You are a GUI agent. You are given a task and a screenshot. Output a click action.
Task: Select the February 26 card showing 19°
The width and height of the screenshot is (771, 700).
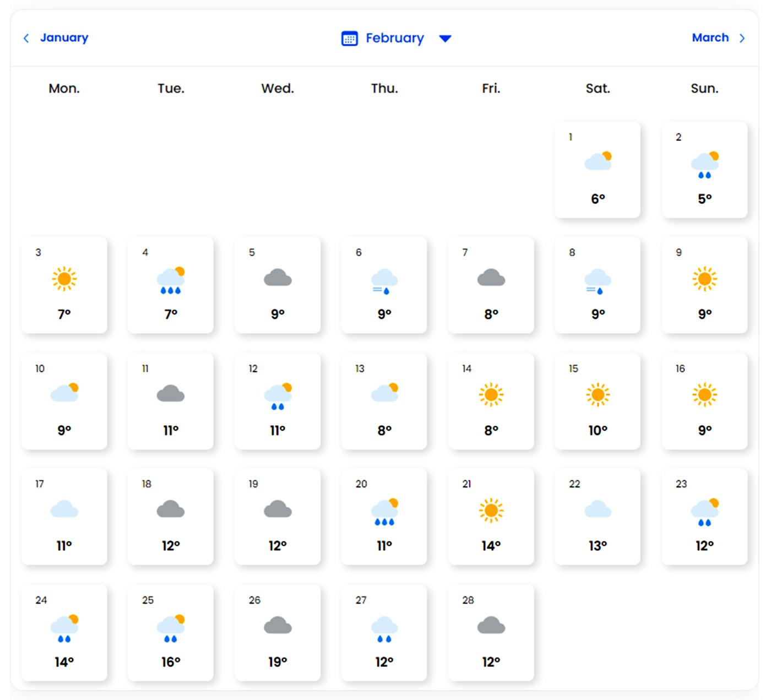[278, 633]
